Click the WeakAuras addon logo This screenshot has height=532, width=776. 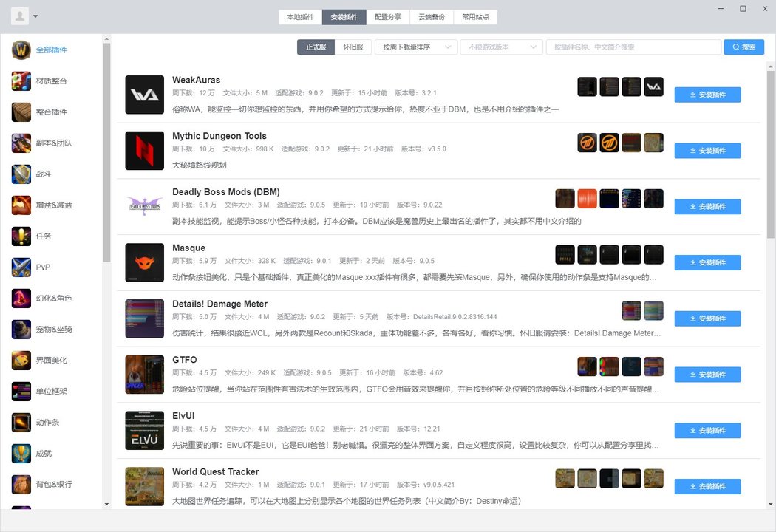pos(144,95)
